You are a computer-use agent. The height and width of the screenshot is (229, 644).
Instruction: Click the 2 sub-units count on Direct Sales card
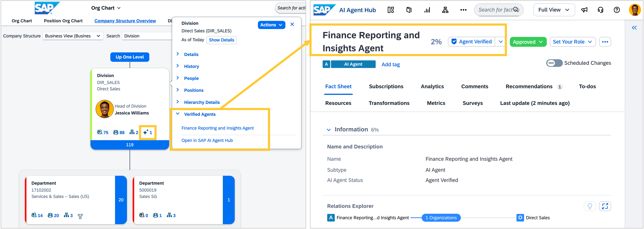click(134, 133)
